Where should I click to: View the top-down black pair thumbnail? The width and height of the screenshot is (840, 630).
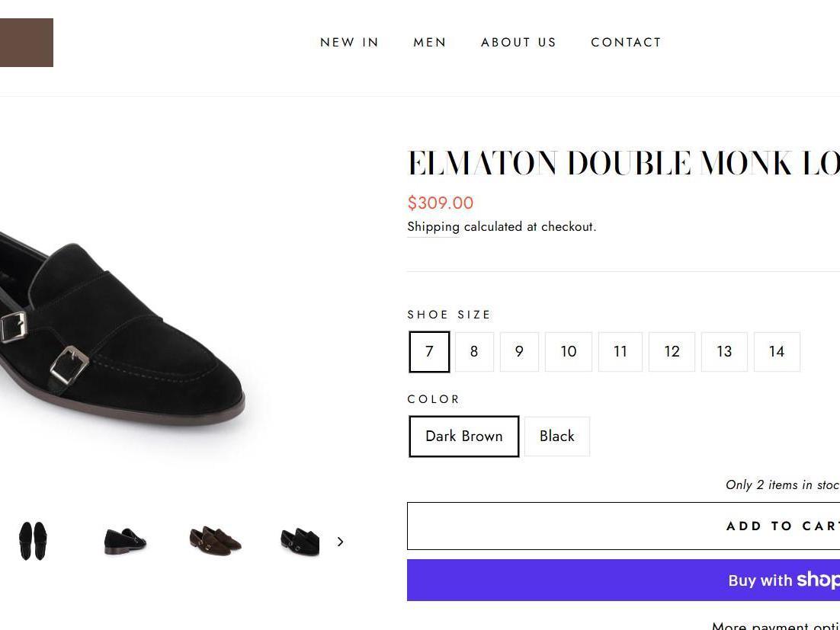tap(33, 541)
